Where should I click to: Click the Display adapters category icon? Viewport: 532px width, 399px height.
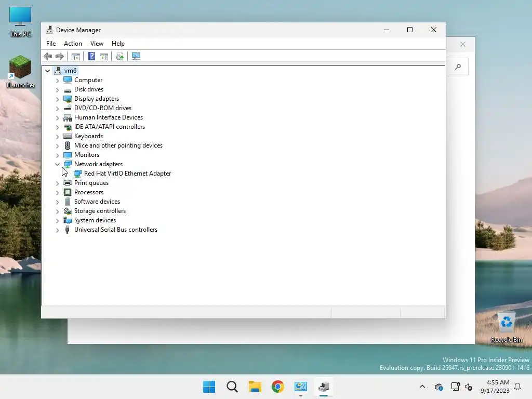[x=68, y=99]
